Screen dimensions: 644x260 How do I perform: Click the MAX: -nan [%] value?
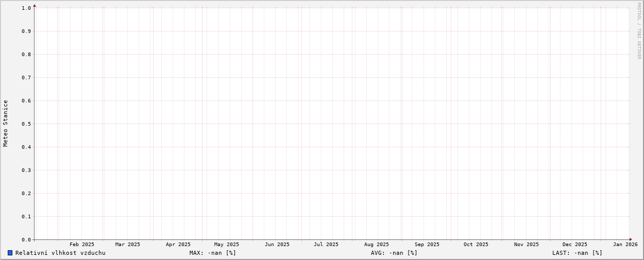[212, 253]
